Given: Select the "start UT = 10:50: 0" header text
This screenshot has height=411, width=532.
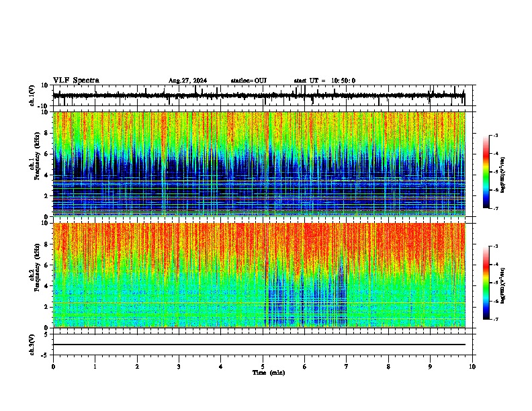Looking at the screenshot, I should pos(324,81).
